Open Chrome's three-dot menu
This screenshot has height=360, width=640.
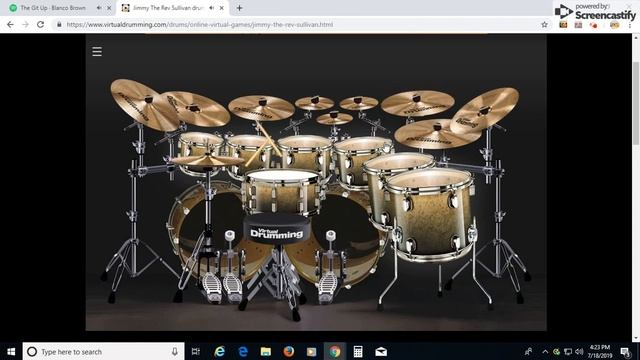coord(630,25)
